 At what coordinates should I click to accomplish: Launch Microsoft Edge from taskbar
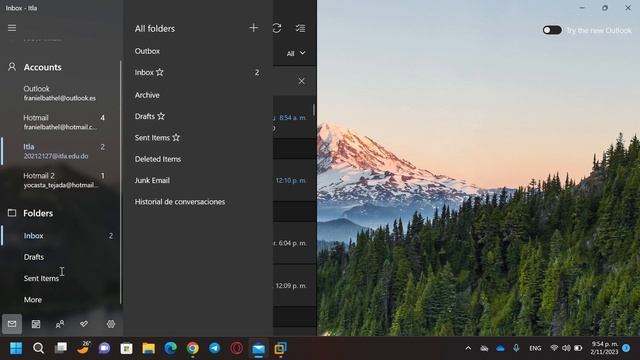[171, 348]
